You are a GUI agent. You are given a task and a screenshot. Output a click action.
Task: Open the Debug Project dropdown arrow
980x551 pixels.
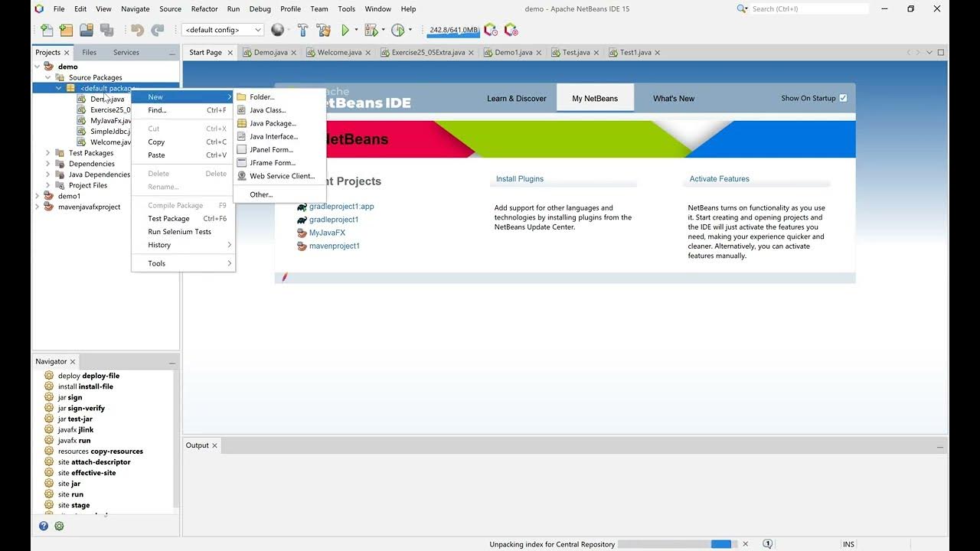[x=383, y=30]
